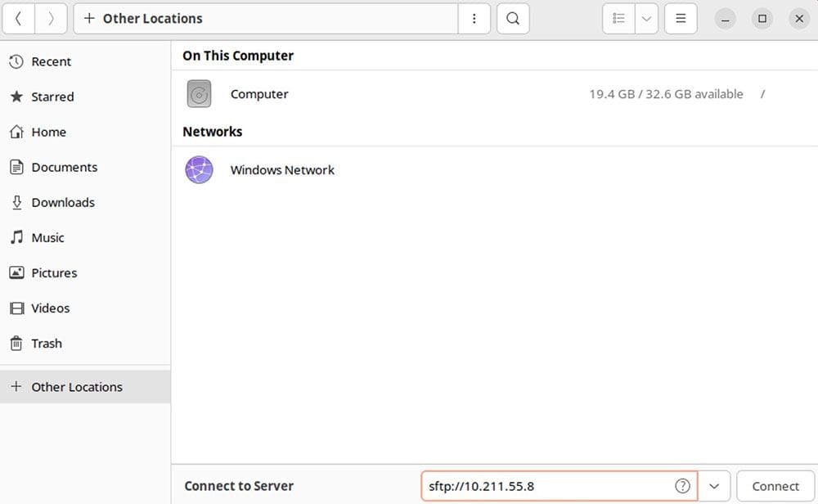Open Trash from the sidebar

coord(47,344)
